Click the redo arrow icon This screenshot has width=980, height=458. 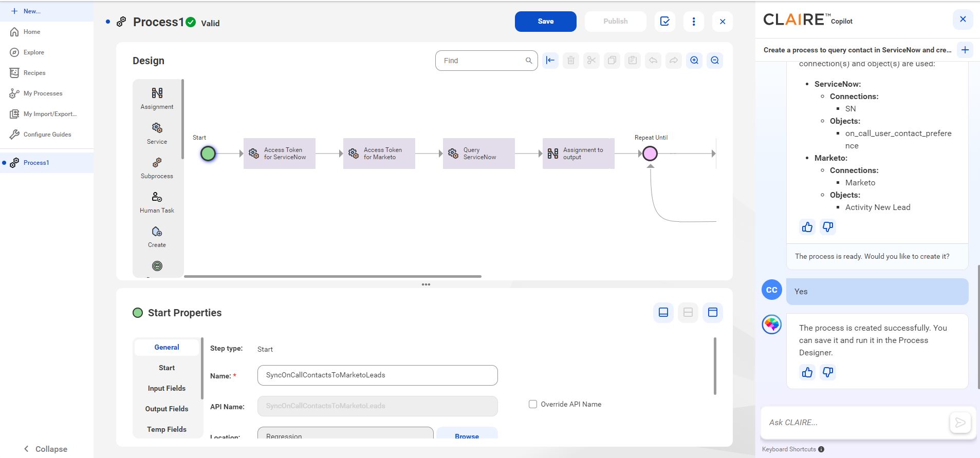coord(674,61)
